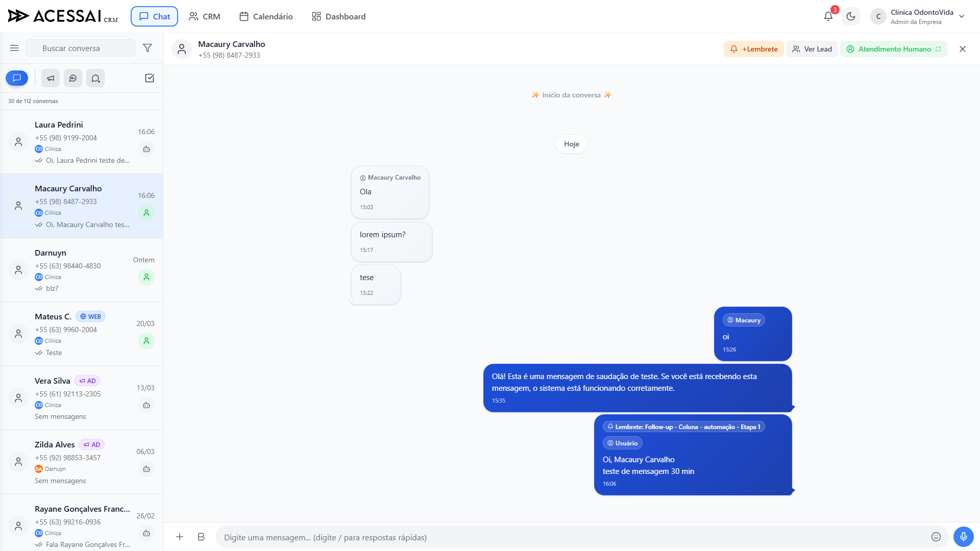The height and width of the screenshot is (551, 980).
Task: Click human icon on Darnuyn row
Action: [146, 277]
